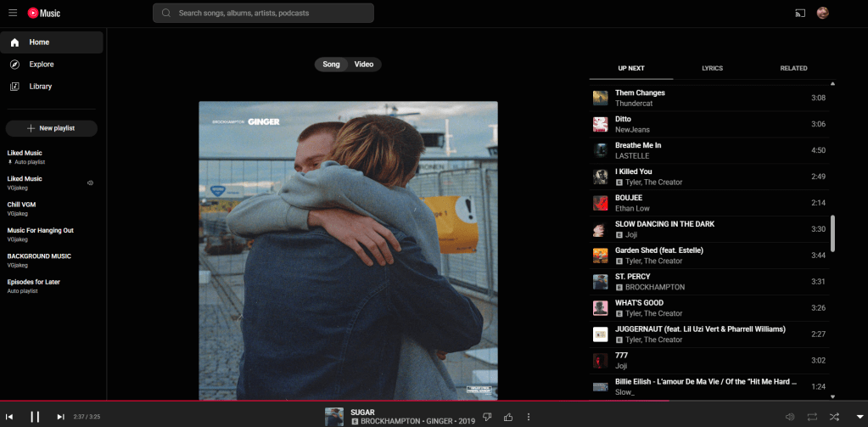Click the Cast to device icon

[x=799, y=13]
